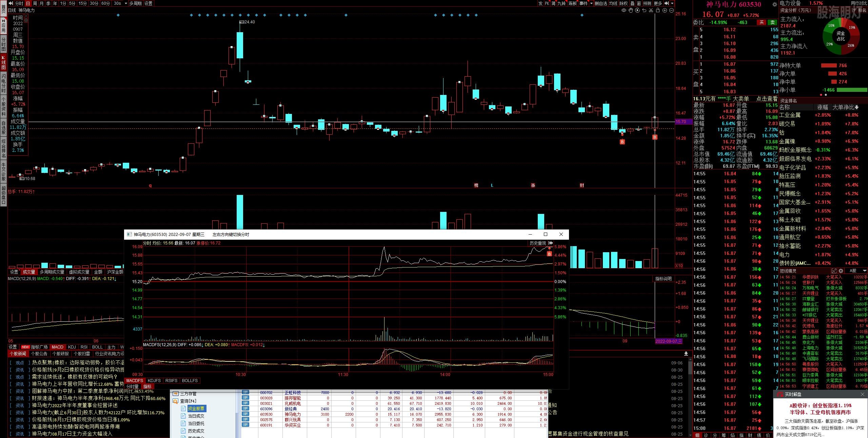Screen dimensions: 868x438
Task: Open the A股 market dropdown in 短线精灵
Action: pyautogui.click(x=864, y=271)
